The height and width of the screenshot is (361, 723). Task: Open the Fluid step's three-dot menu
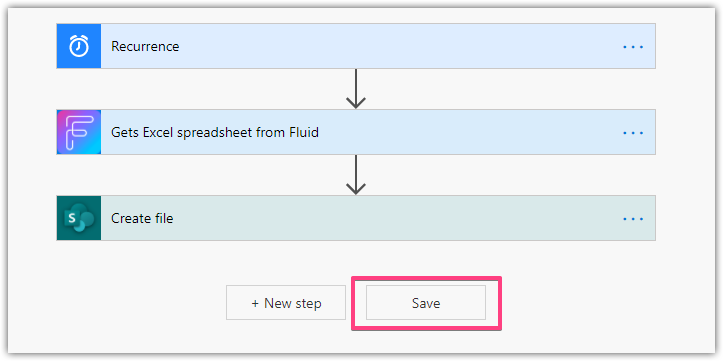[633, 133]
